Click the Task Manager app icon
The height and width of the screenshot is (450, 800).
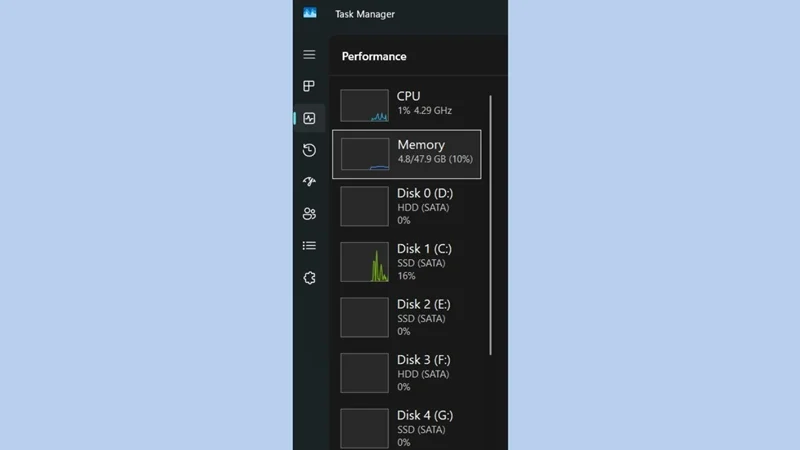click(310, 13)
